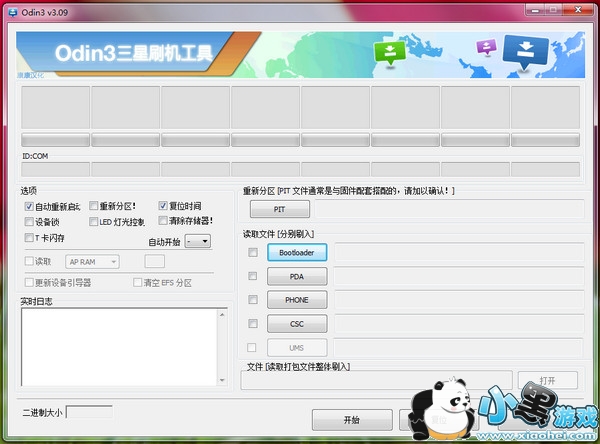Enable the 重新分区 checkbox

tap(93, 206)
